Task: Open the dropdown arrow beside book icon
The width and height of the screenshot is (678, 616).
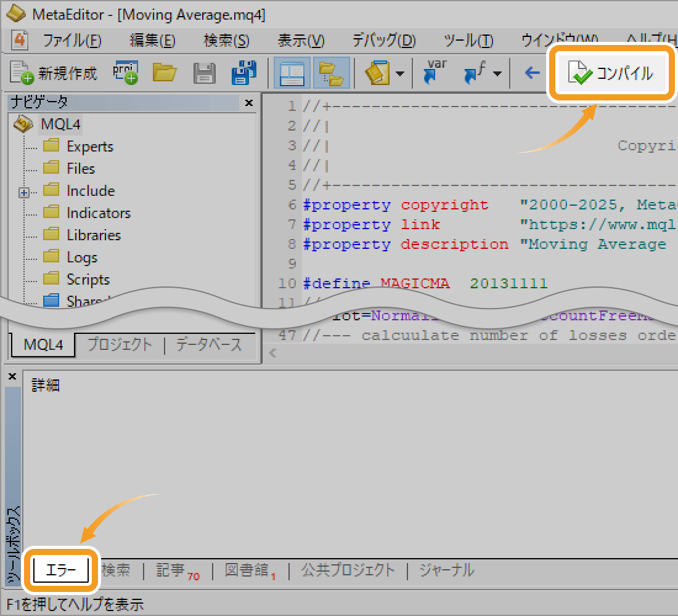Action: click(400, 74)
